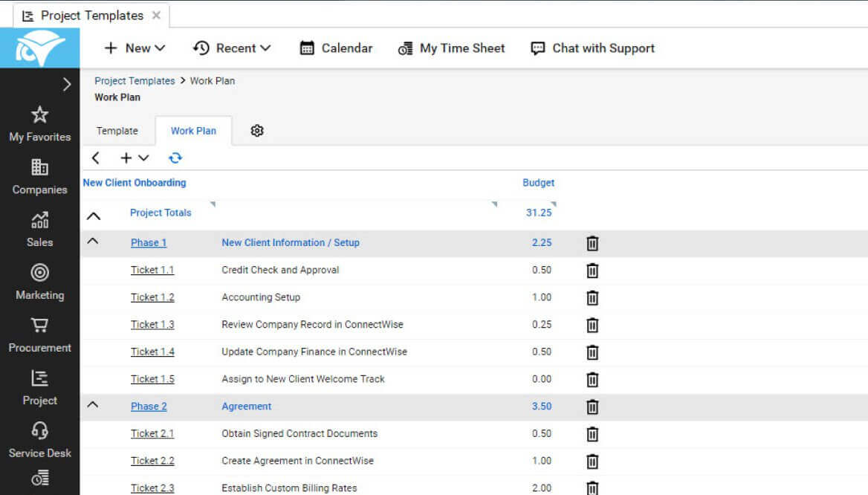Open the Ticket 1.3 link
Viewport: 868px width, 495px height.
pyautogui.click(x=152, y=325)
